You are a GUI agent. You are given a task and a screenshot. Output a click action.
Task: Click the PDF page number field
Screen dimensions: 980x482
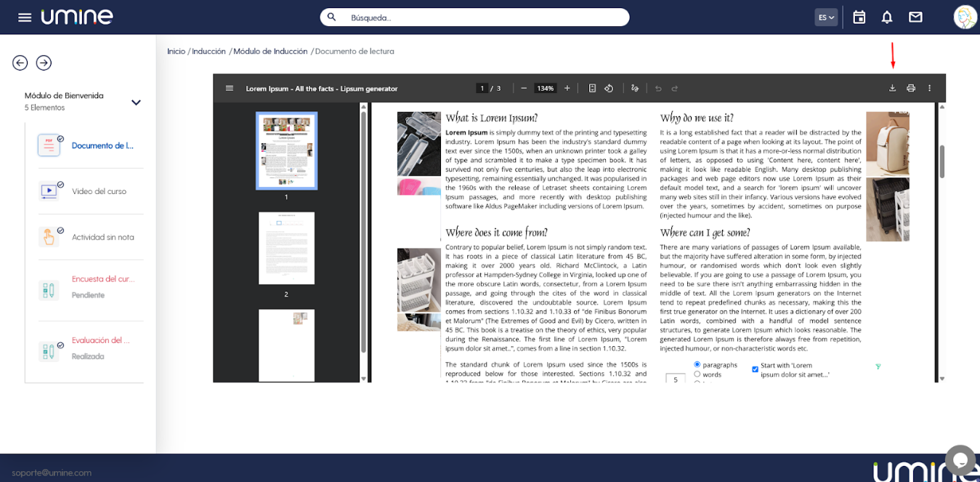[x=482, y=88]
